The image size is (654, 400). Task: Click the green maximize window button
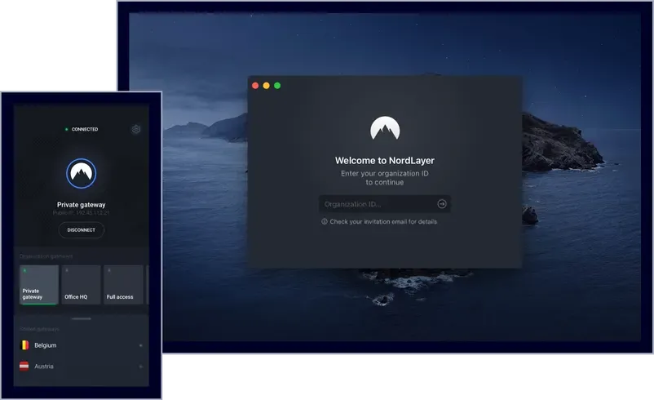point(277,86)
